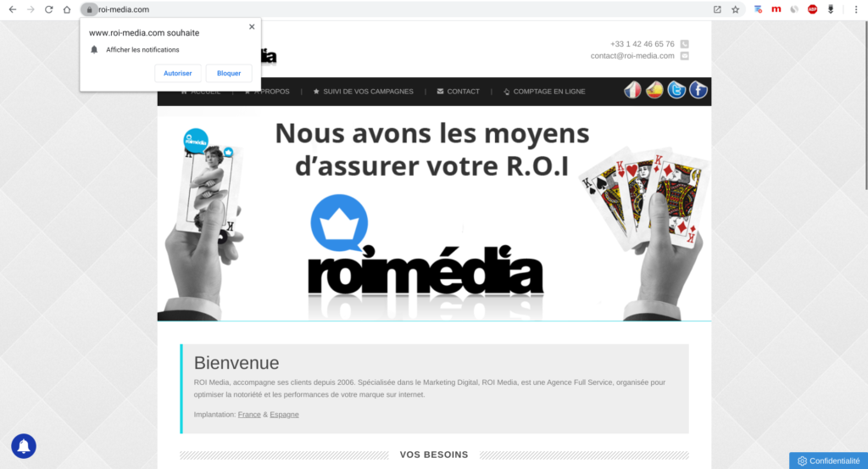Viewport: 868px width, 469px height.
Task: Open Suivi de vos campagnes menu item
Action: [363, 92]
